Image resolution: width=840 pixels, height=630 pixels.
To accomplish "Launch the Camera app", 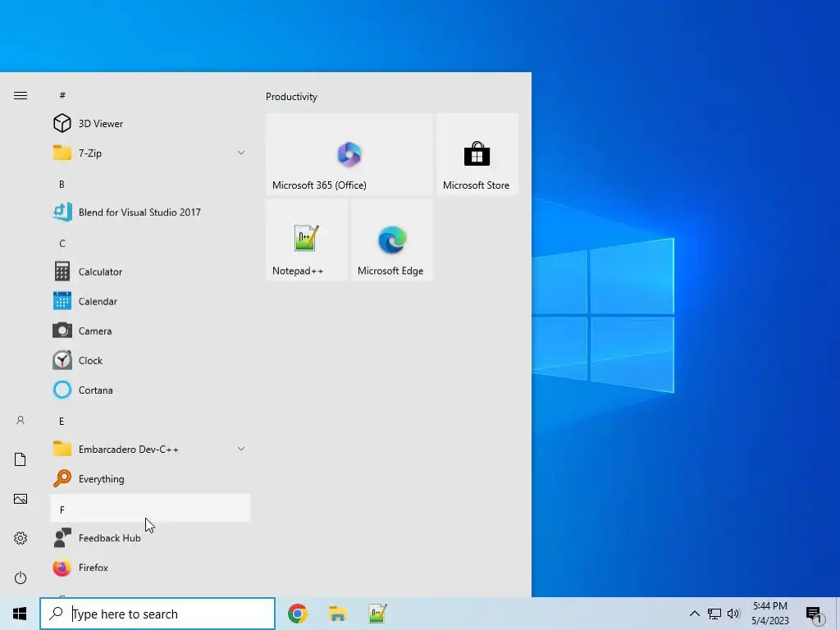I will [150, 331].
